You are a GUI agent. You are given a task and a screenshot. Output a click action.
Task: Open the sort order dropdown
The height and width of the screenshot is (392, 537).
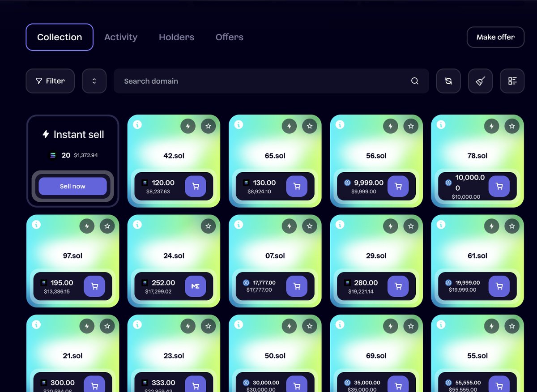94,81
